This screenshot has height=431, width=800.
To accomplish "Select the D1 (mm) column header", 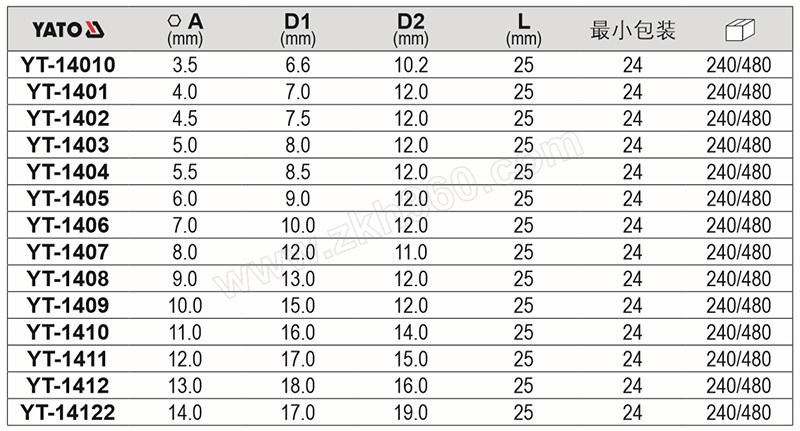I will 297,30.
